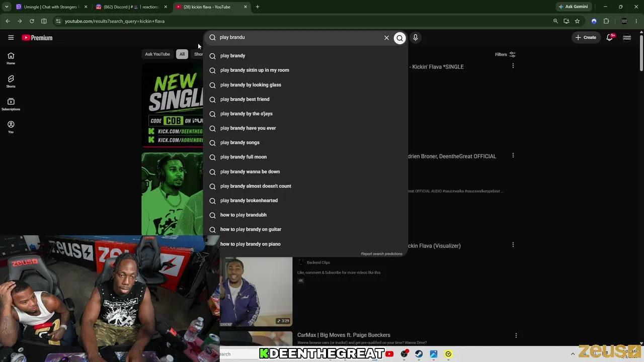
Task: Open the zoom magnifier in address bar
Action: point(555,21)
